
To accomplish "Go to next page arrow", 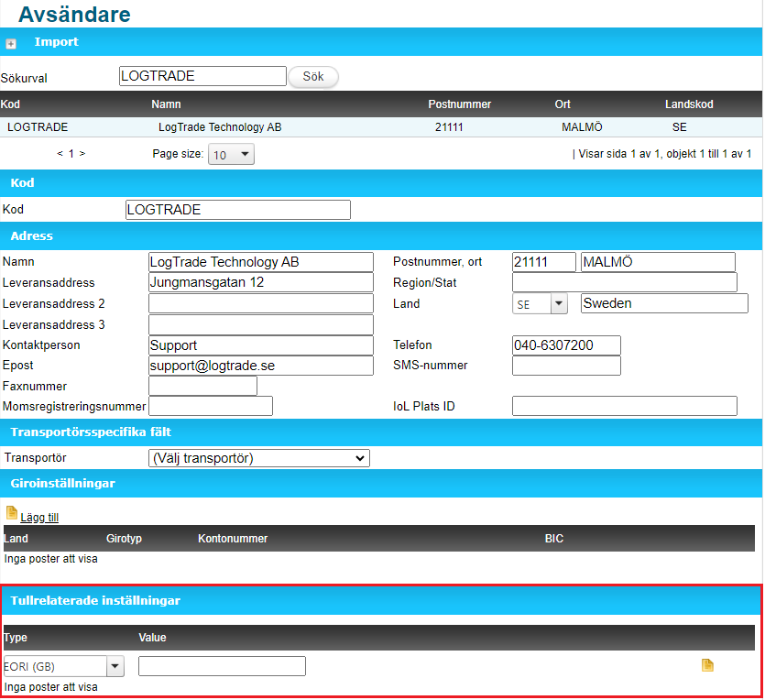I will (82, 154).
